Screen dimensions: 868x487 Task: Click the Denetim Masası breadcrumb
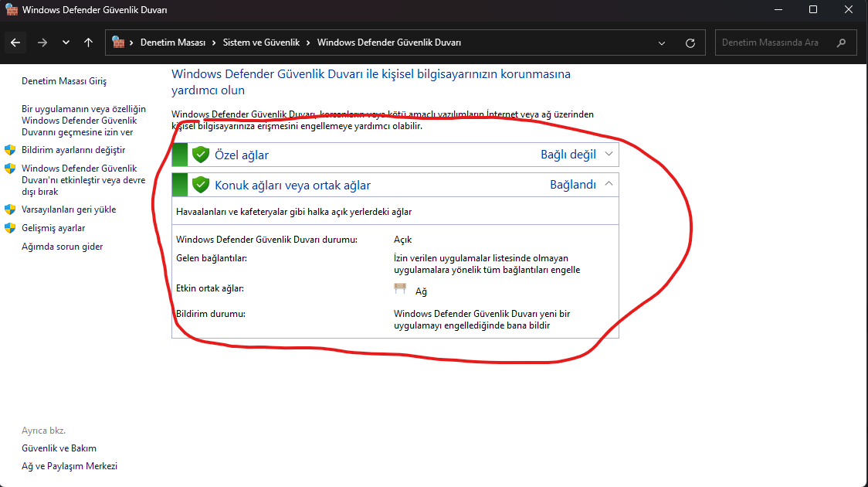click(x=173, y=43)
